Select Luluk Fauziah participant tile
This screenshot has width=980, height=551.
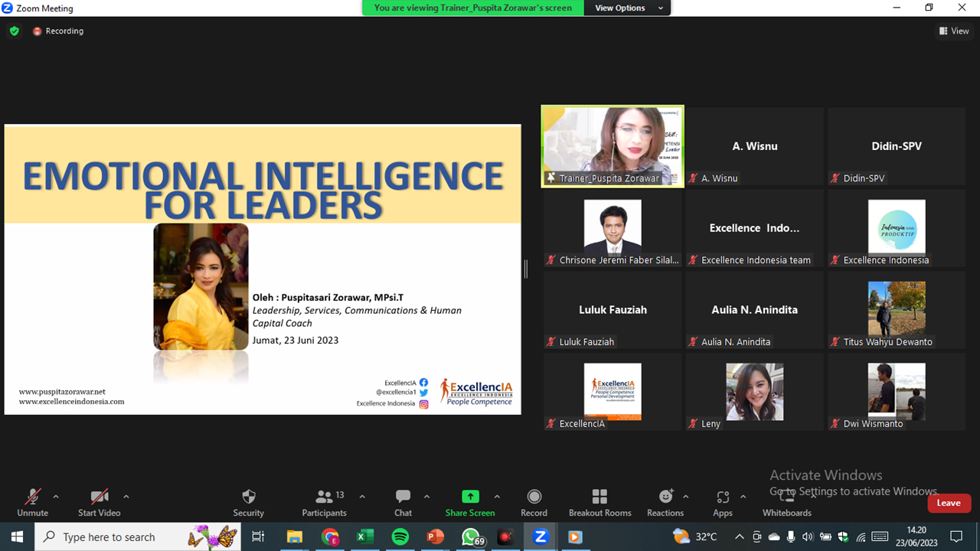pyautogui.click(x=612, y=310)
